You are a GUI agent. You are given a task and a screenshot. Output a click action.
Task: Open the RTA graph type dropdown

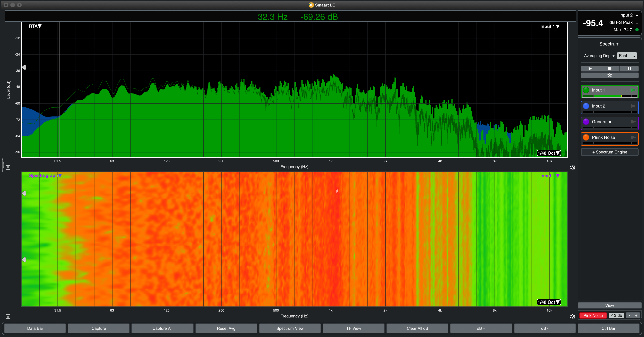(35, 26)
